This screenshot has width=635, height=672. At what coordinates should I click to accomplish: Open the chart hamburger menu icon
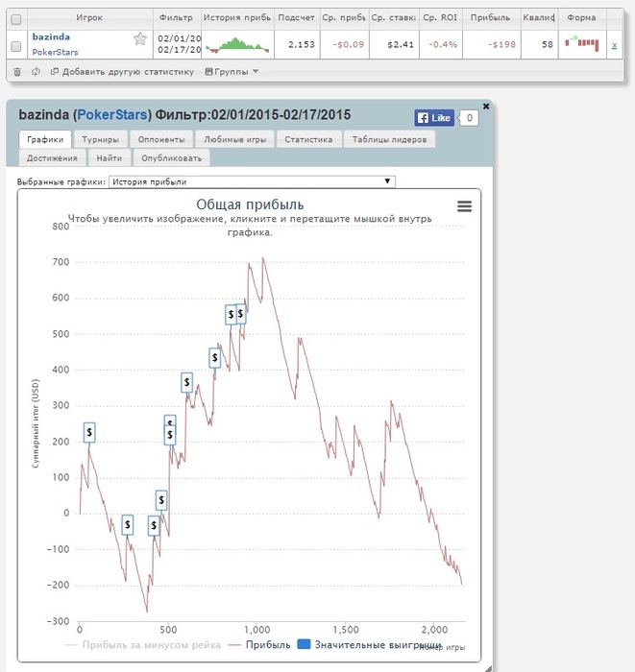click(x=464, y=206)
